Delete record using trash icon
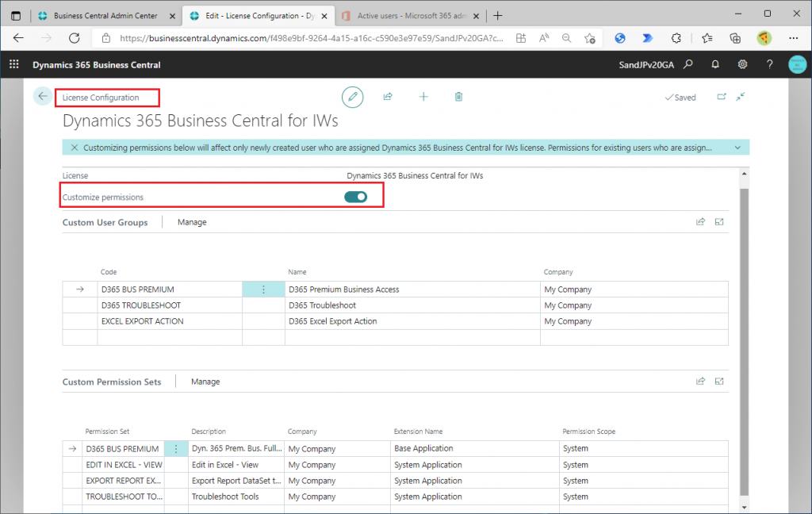This screenshot has height=514, width=812. point(459,97)
